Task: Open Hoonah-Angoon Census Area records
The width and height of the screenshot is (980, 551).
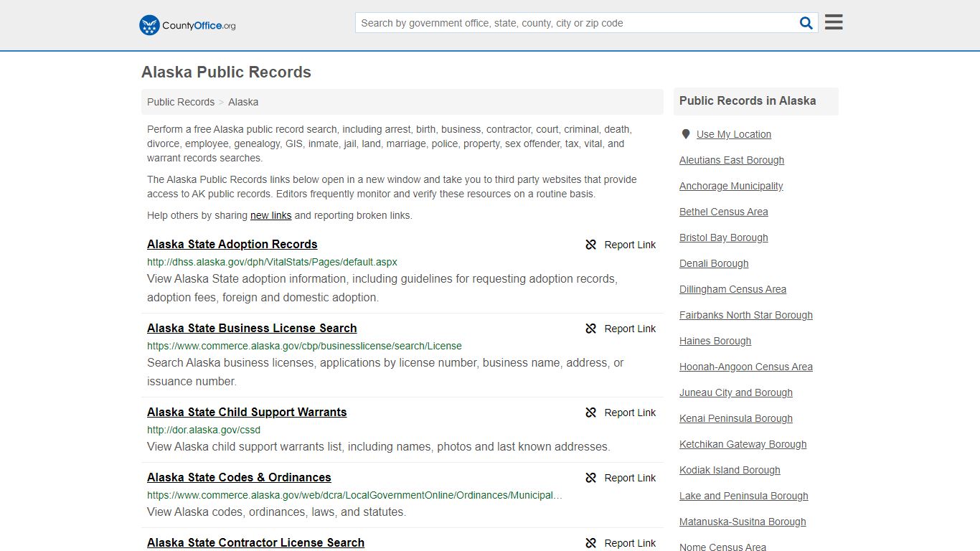Action: click(746, 367)
